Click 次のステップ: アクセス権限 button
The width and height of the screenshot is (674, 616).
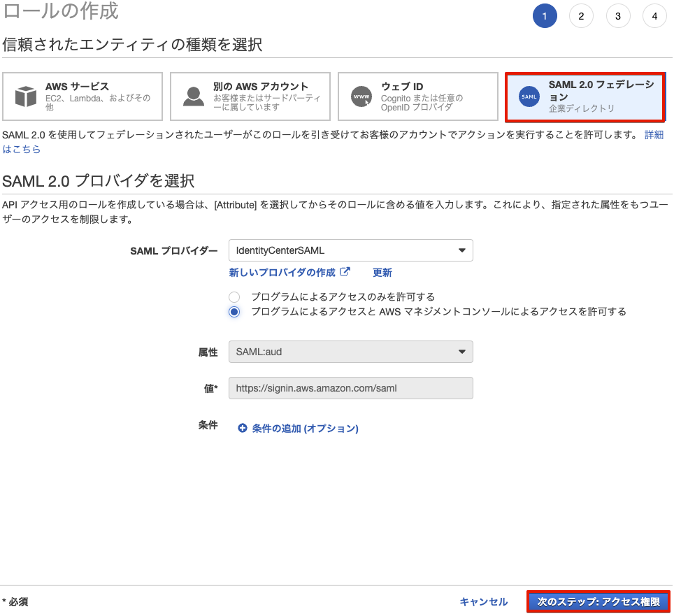pos(598,600)
